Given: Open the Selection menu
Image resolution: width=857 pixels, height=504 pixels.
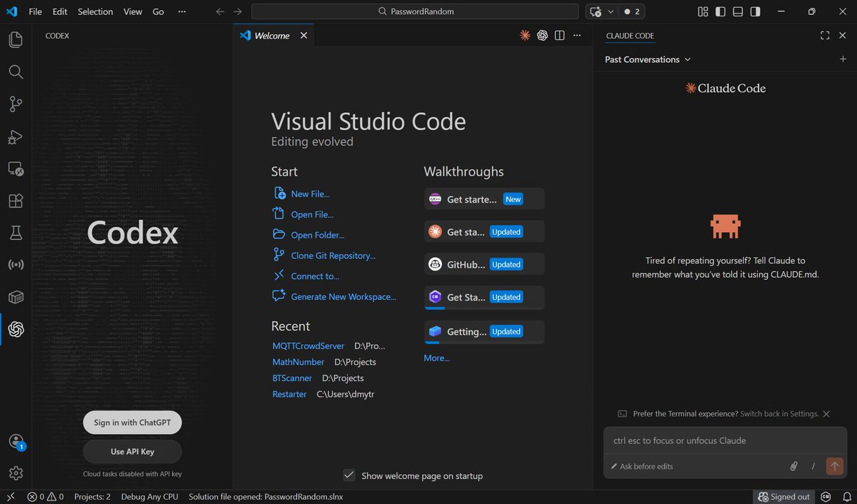Looking at the screenshot, I should (x=96, y=11).
